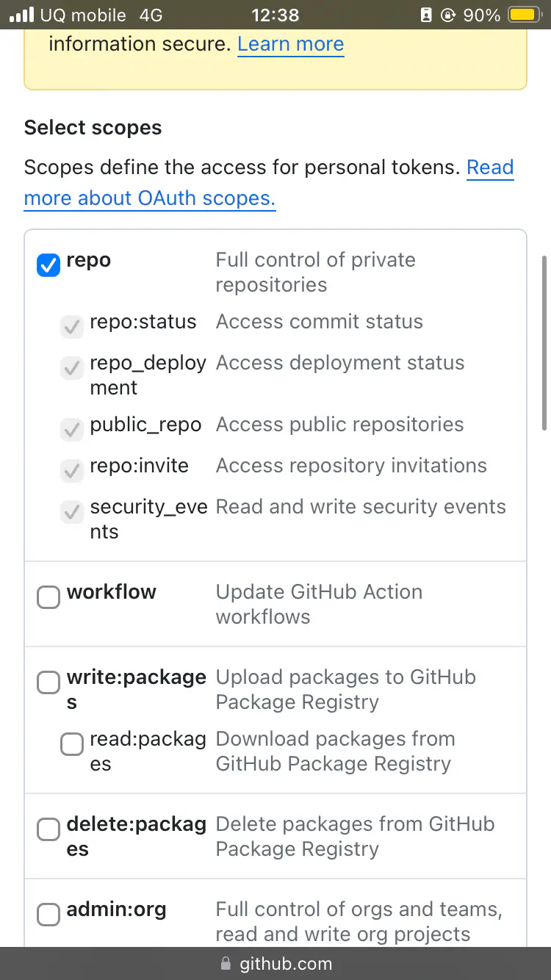Tap the rotation lock status icon
This screenshot has width=551, height=980.
click(x=448, y=15)
